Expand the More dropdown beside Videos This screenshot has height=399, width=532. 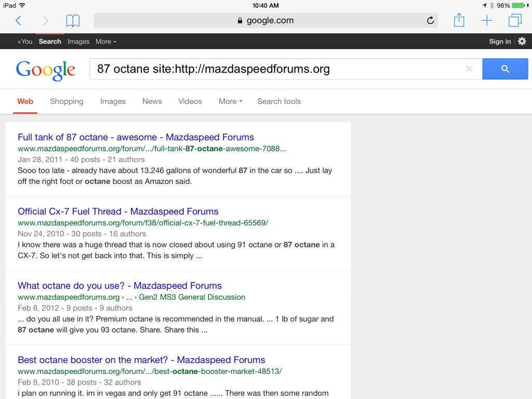coord(230,101)
